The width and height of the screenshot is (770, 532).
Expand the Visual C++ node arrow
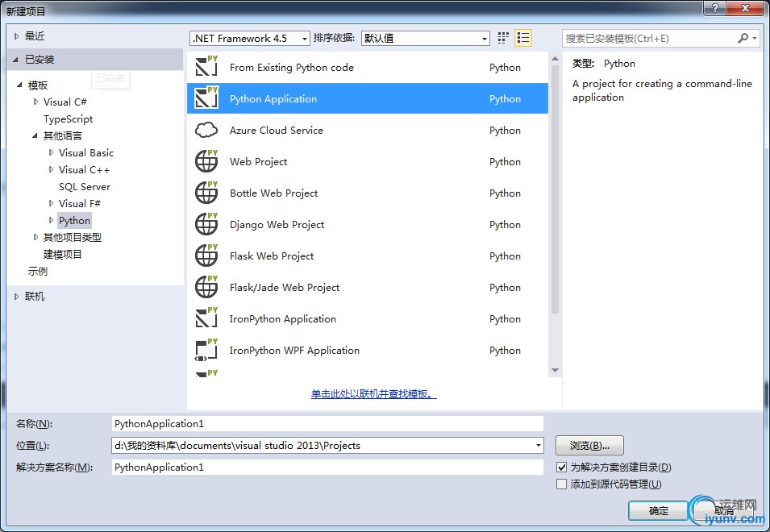coord(51,169)
